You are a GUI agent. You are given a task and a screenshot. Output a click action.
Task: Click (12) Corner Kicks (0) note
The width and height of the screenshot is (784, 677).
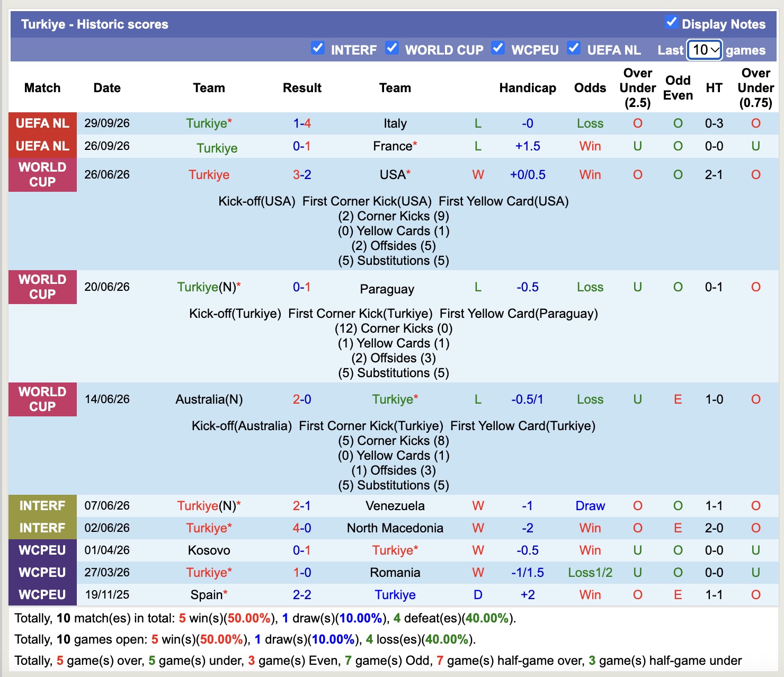coord(394,328)
